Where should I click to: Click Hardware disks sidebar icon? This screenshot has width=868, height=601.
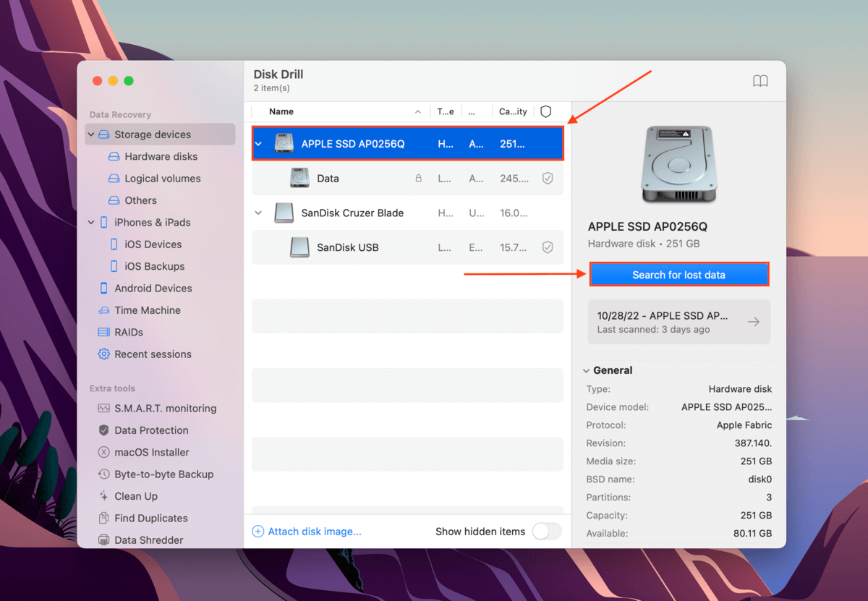coord(114,156)
